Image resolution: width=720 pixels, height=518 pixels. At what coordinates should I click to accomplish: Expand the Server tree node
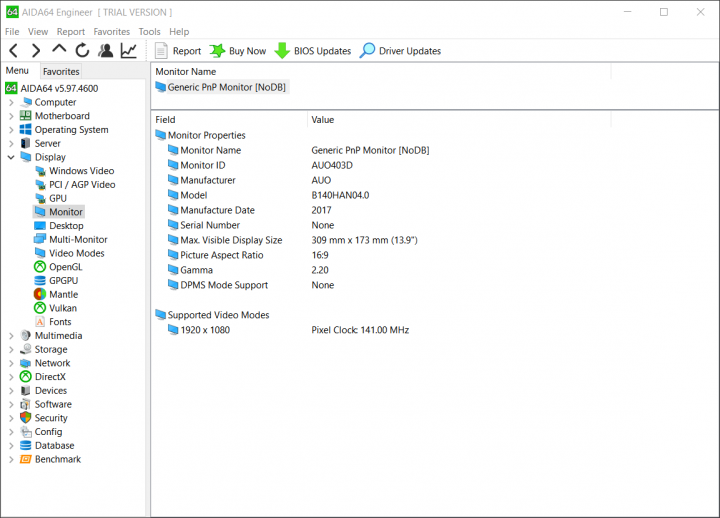(x=11, y=144)
